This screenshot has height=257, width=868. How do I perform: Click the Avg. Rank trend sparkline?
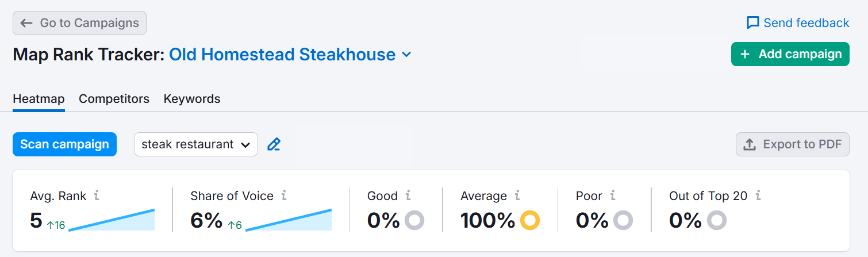pyautogui.click(x=112, y=221)
